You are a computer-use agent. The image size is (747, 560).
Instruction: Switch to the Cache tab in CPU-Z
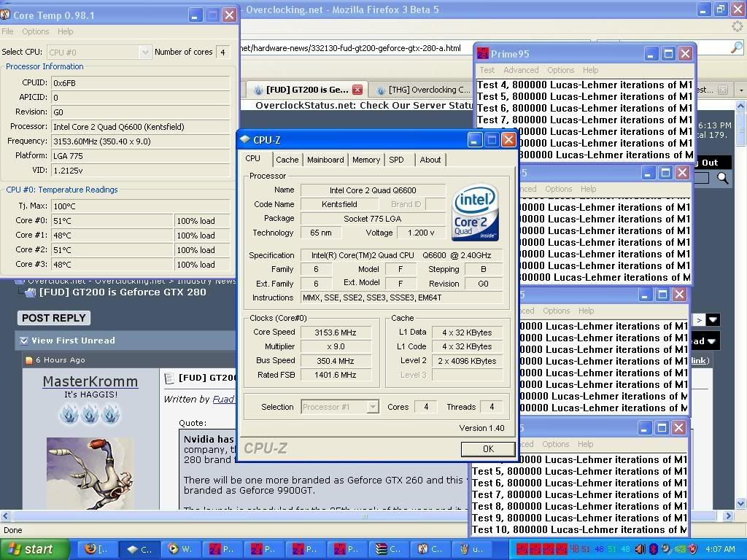(x=287, y=160)
